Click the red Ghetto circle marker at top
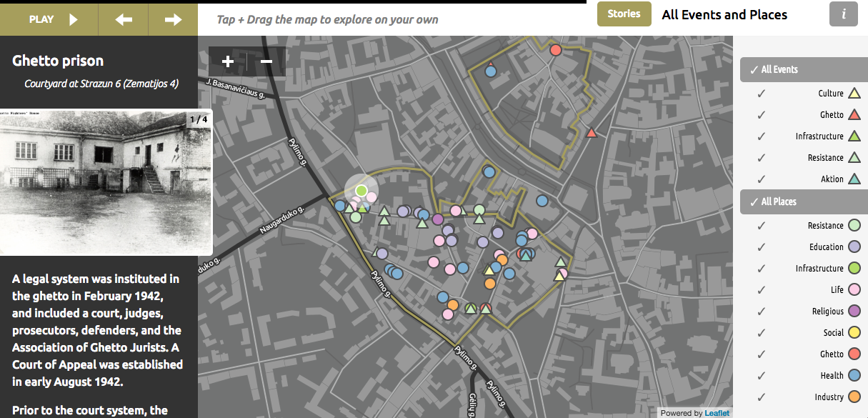The width and height of the screenshot is (868, 418). point(556,50)
